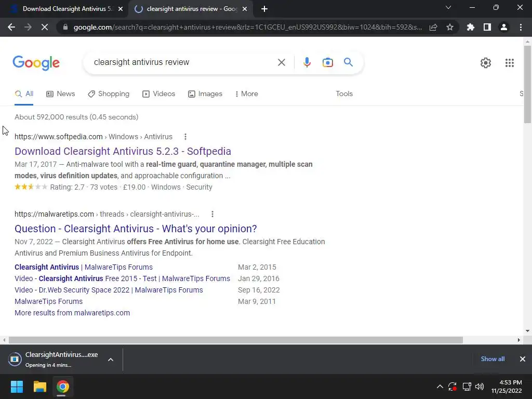Switch to Images results
The image size is (532, 399).
[205, 94]
